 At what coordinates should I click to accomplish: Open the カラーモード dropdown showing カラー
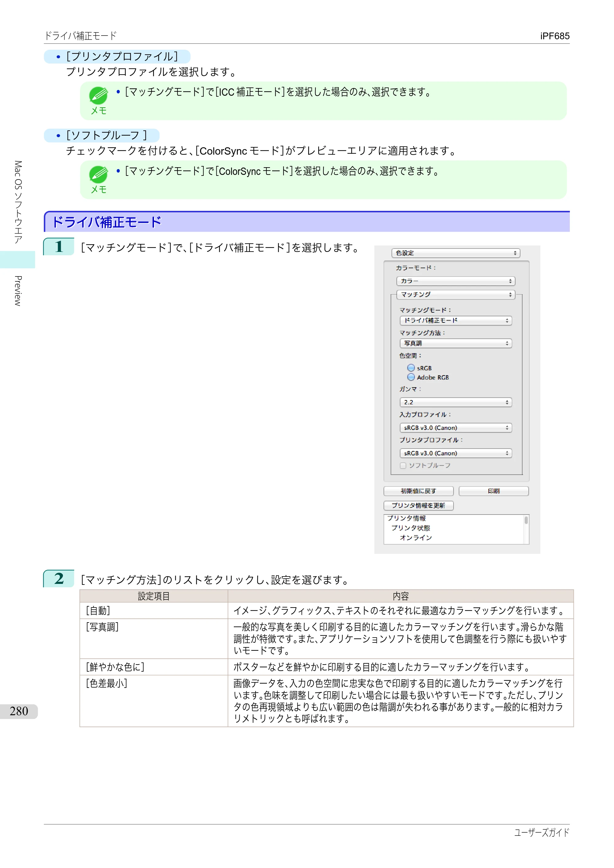coord(456,281)
